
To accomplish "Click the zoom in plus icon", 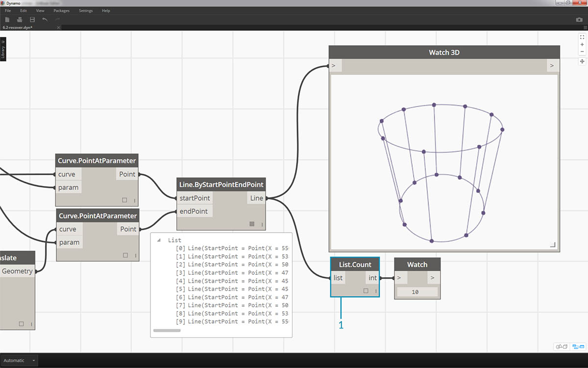I will pos(582,45).
